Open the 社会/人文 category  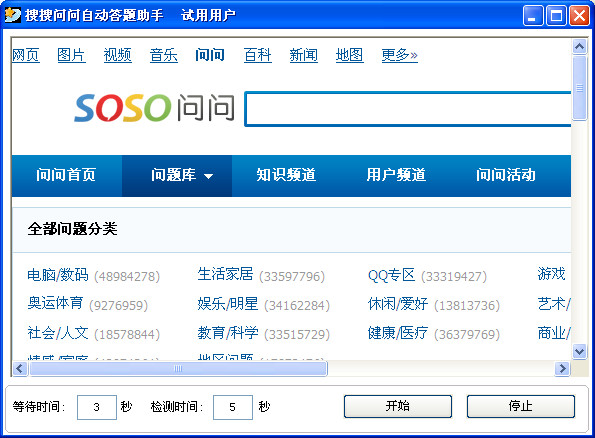[58, 333]
